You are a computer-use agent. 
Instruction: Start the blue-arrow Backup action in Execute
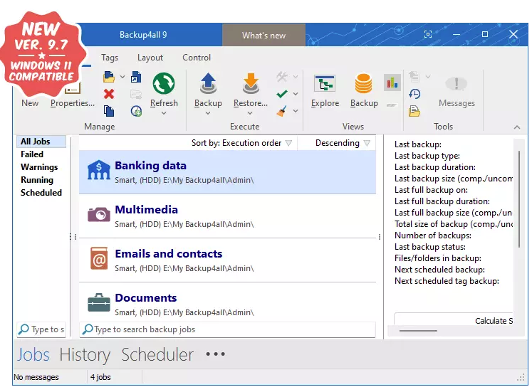[x=208, y=83]
